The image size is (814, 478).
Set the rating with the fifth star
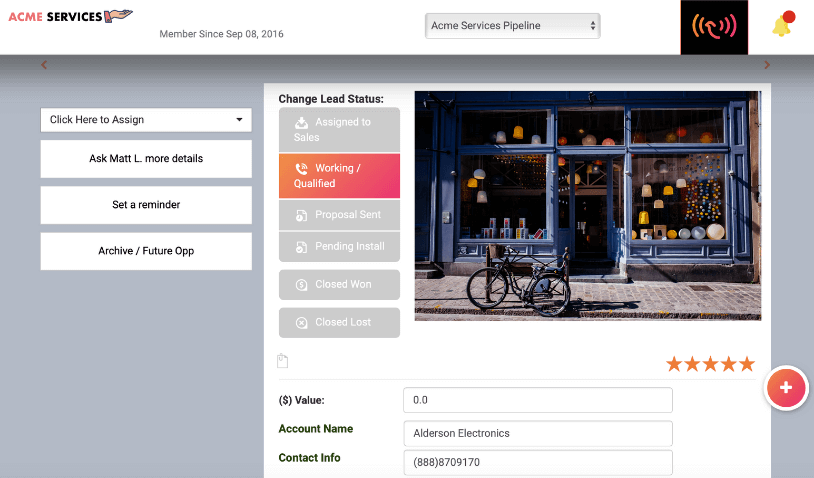click(x=747, y=364)
